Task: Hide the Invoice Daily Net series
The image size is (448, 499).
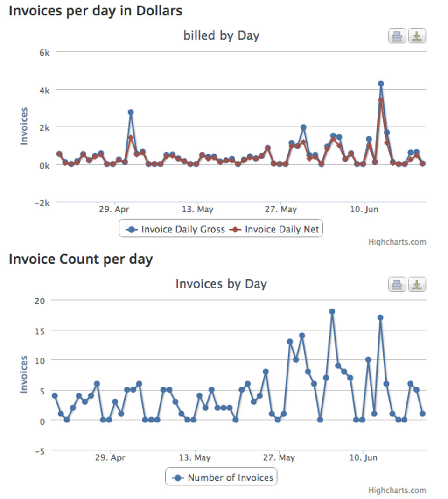Action: pyautogui.click(x=276, y=229)
